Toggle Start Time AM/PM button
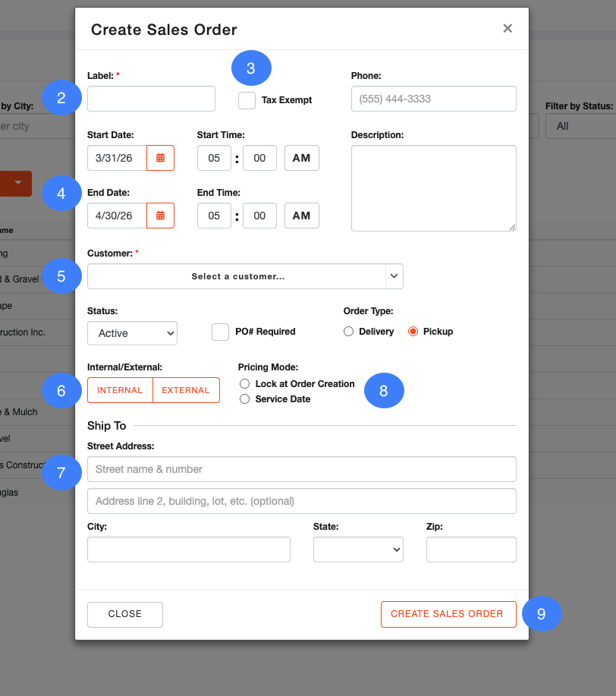The height and width of the screenshot is (696, 616). (301, 158)
